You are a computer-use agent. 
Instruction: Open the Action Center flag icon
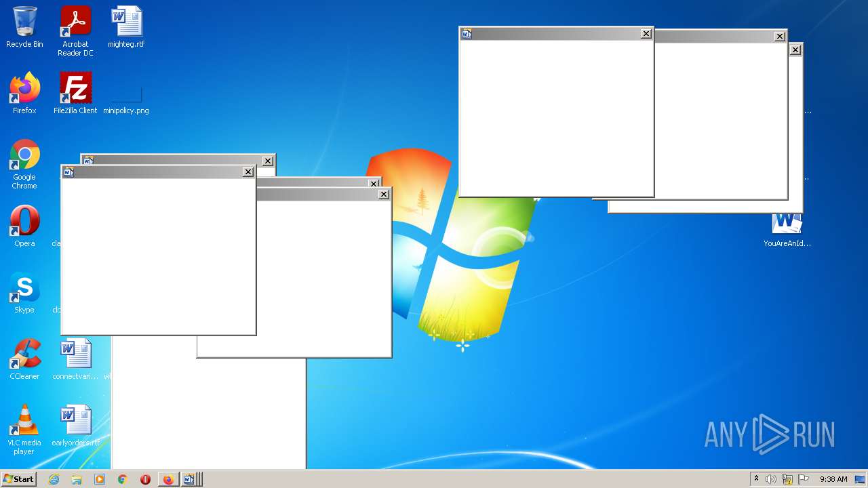click(804, 479)
